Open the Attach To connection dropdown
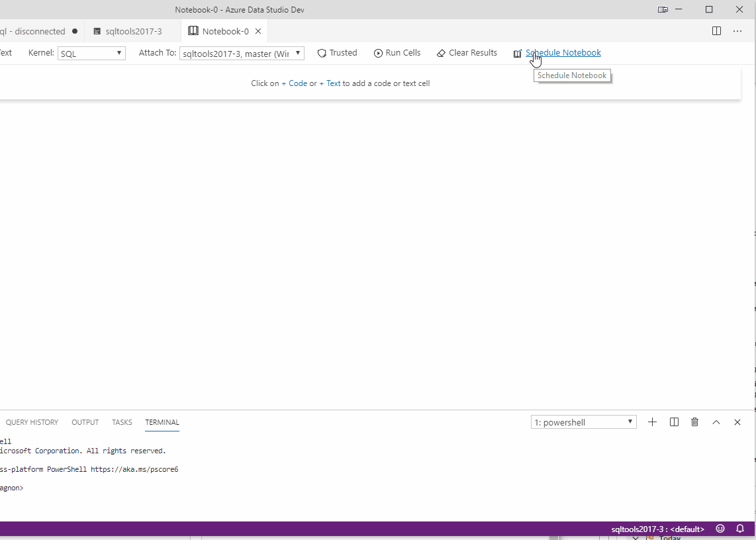The height and width of the screenshot is (540, 756). [x=241, y=53]
